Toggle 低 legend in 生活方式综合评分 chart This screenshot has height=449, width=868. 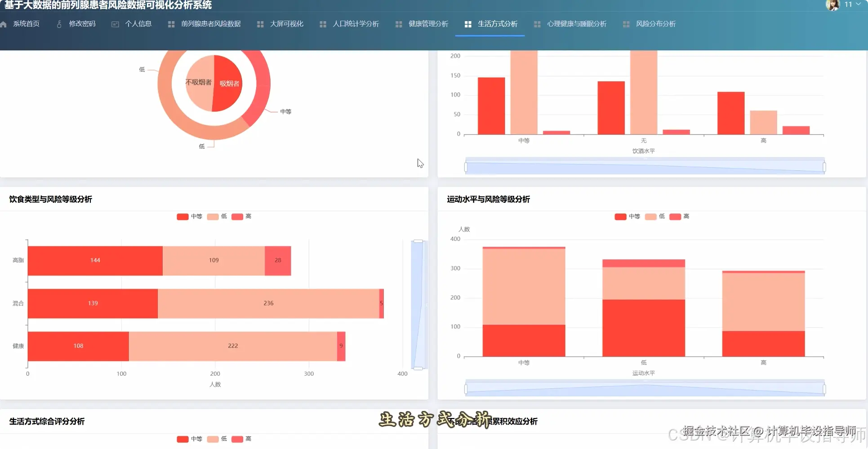pos(217,439)
